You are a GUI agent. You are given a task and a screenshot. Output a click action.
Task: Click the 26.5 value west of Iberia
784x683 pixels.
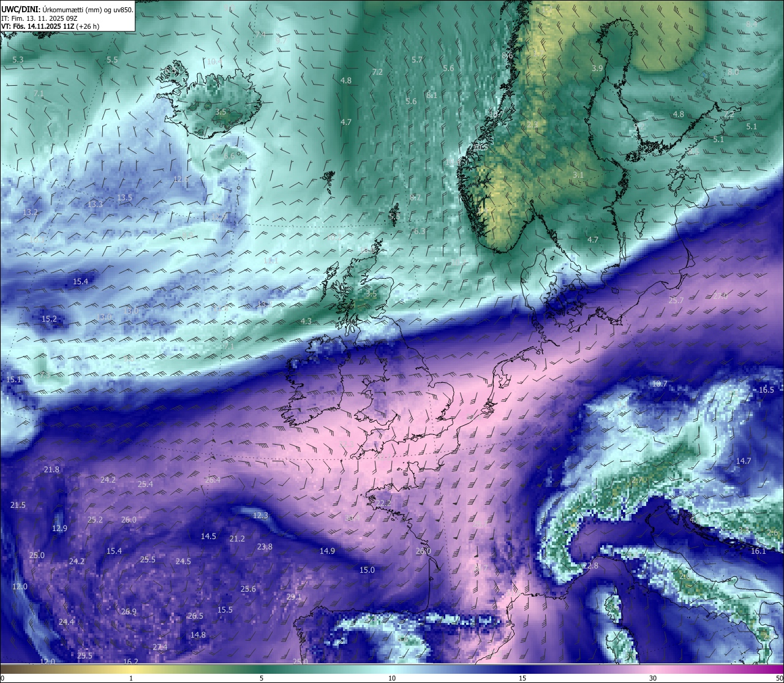click(195, 616)
